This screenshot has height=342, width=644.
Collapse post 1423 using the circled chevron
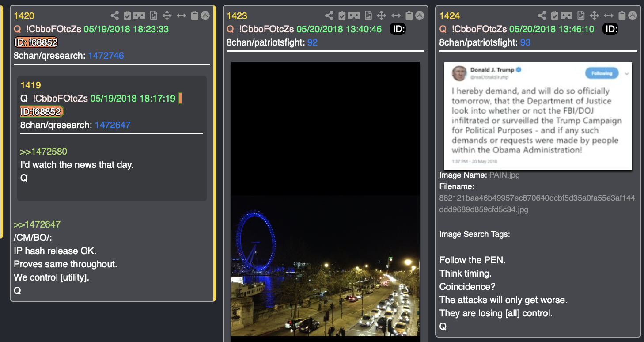coord(420,16)
